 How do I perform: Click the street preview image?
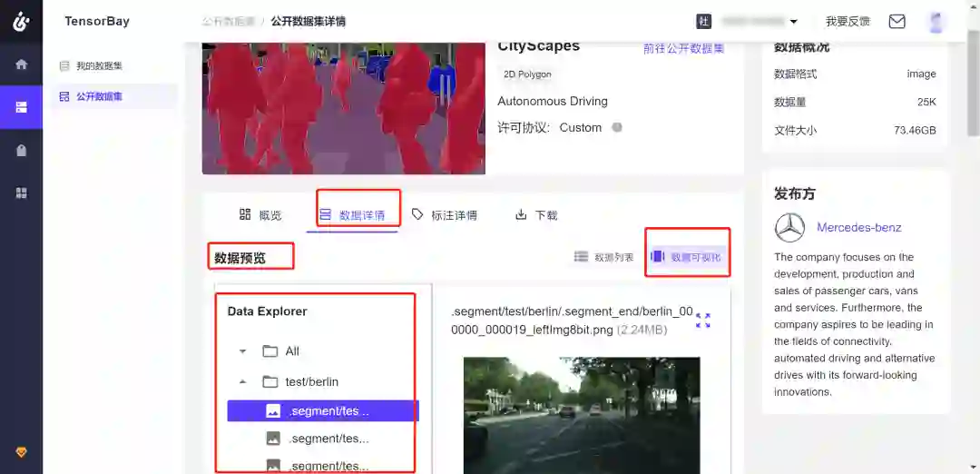pyautogui.click(x=582, y=415)
